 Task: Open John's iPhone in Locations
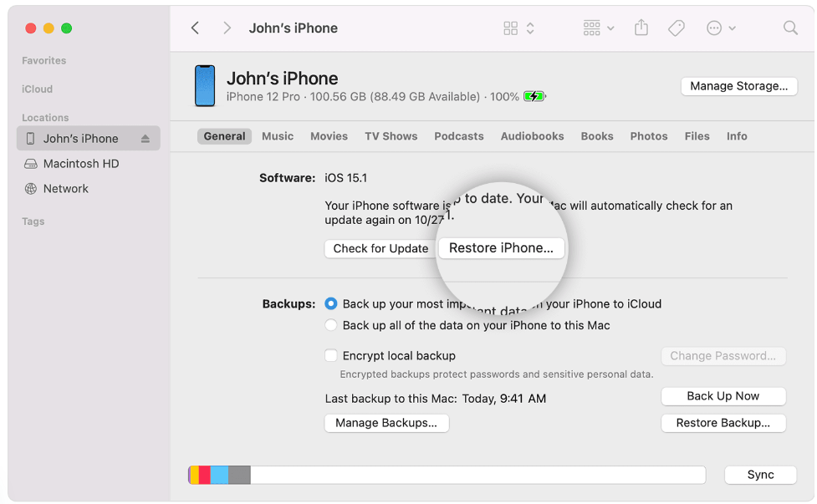[x=88, y=139]
